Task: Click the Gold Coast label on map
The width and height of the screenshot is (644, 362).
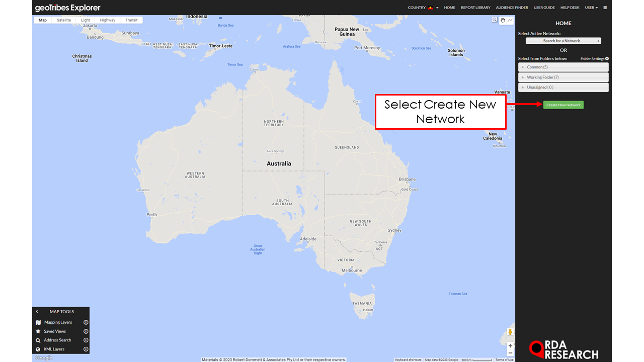Action: (x=410, y=190)
